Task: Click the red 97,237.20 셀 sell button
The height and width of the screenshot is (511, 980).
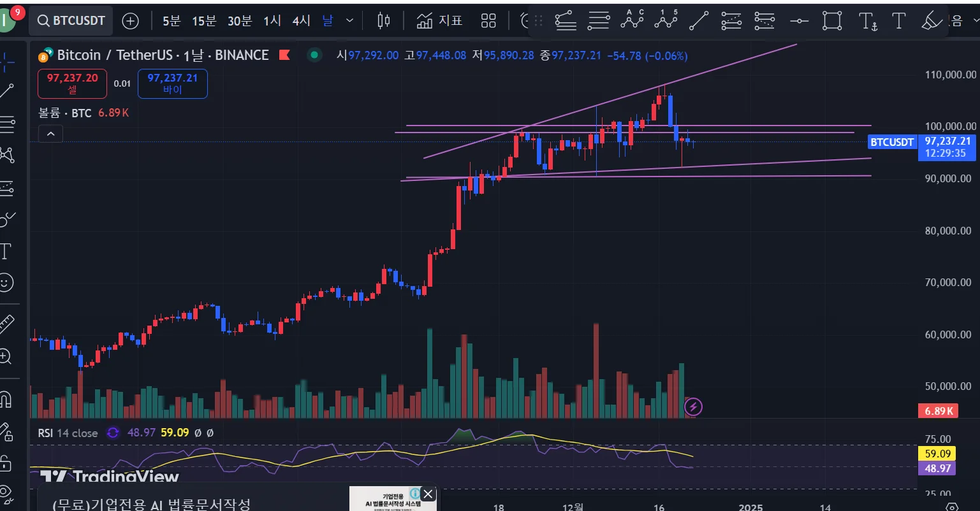Action: pyautogui.click(x=72, y=83)
